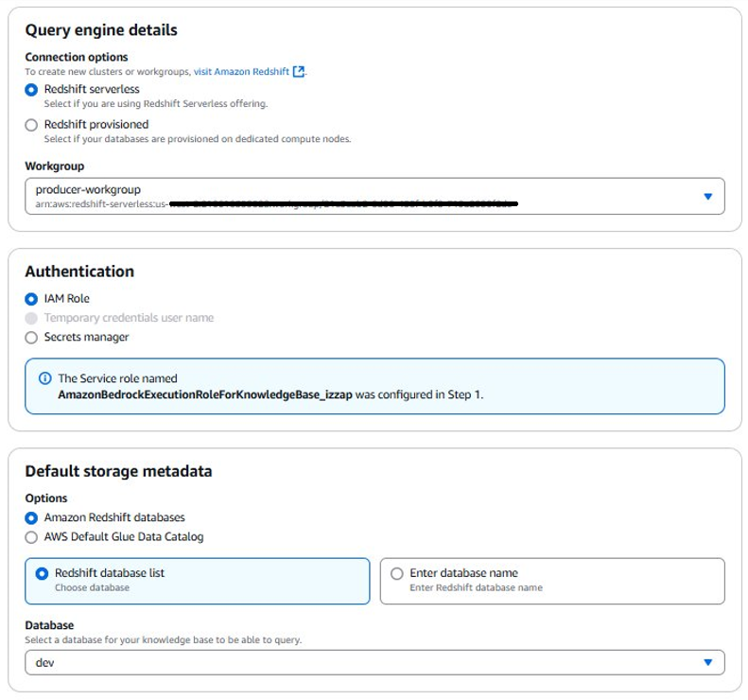The image size is (748, 700).
Task: Click the Query engine details heading
Action: click(101, 30)
